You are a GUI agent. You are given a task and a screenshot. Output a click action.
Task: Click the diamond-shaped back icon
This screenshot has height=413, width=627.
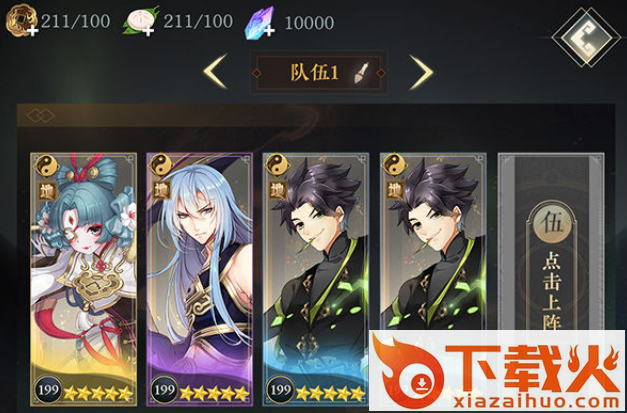[586, 37]
